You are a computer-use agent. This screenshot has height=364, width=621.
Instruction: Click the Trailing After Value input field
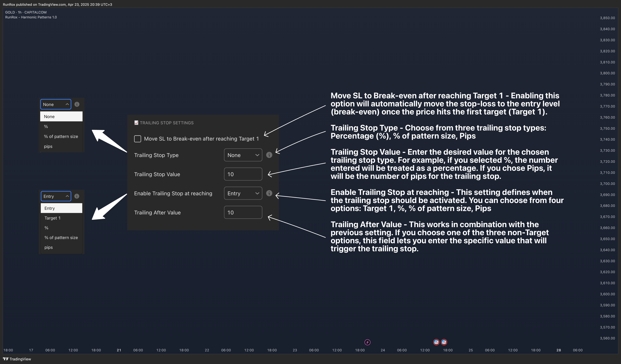243,212
